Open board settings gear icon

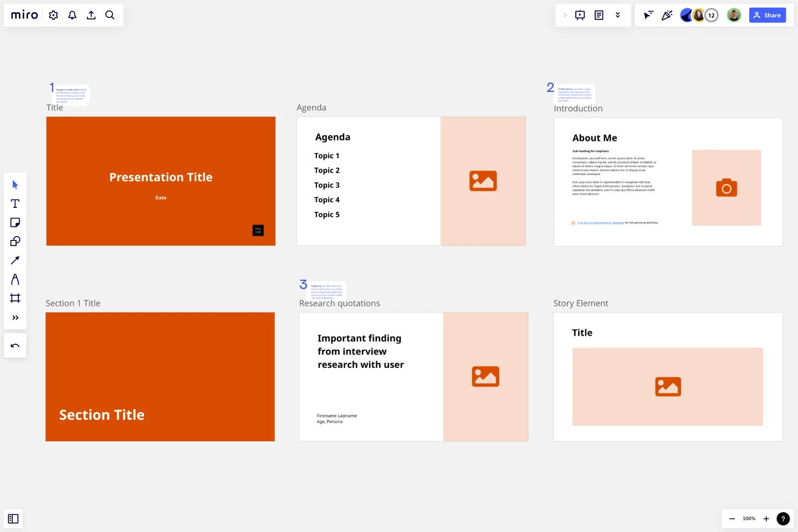point(53,15)
